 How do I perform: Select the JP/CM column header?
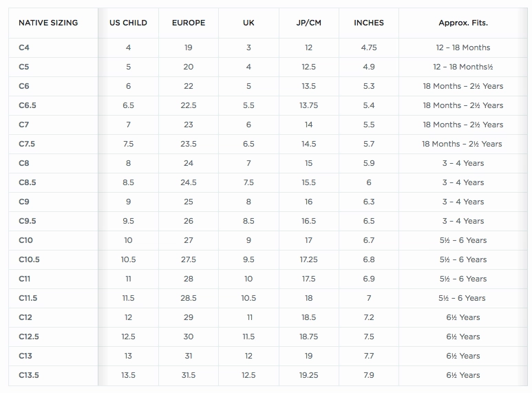pyautogui.click(x=308, y=23)
